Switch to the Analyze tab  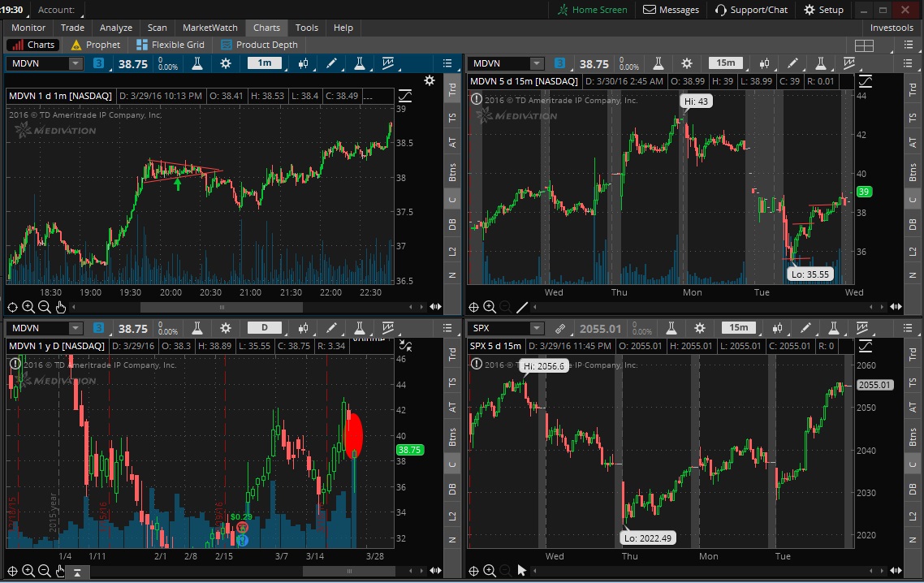coord(116,28)
